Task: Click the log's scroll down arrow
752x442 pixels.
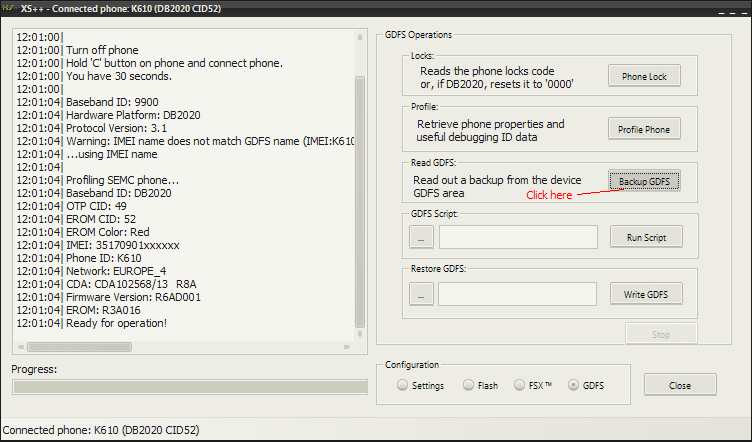Action: tap(360, 334)
